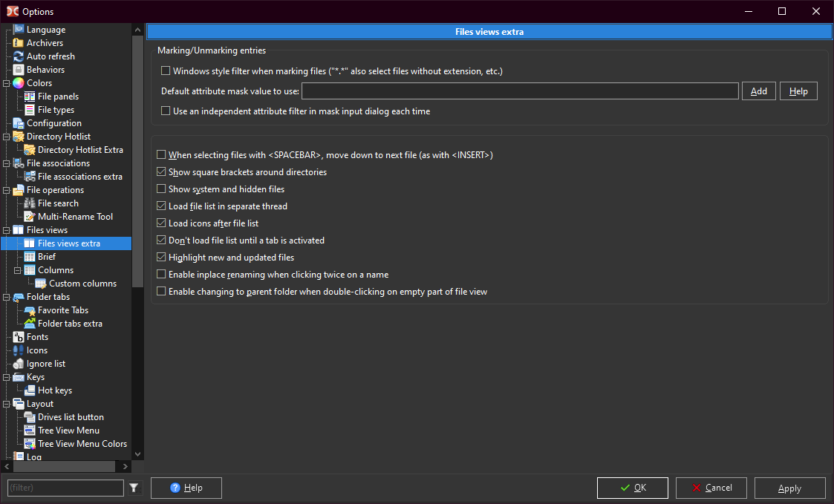The image size is (834, 504).
Task: Collapse the Layout tree node
Action: tap(7, 404)
